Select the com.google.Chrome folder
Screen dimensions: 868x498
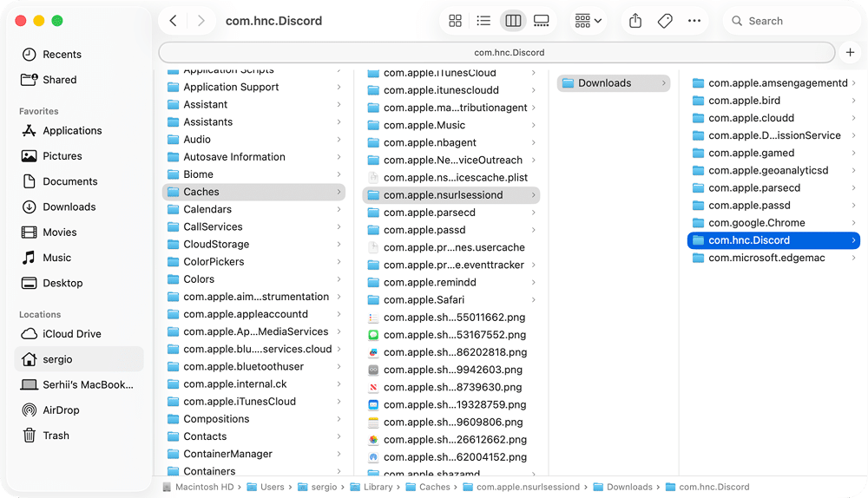773,223
